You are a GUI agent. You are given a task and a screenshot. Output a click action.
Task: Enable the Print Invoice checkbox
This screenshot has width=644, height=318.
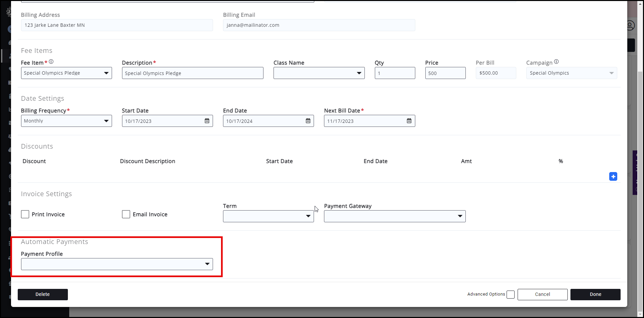(25, 214)
